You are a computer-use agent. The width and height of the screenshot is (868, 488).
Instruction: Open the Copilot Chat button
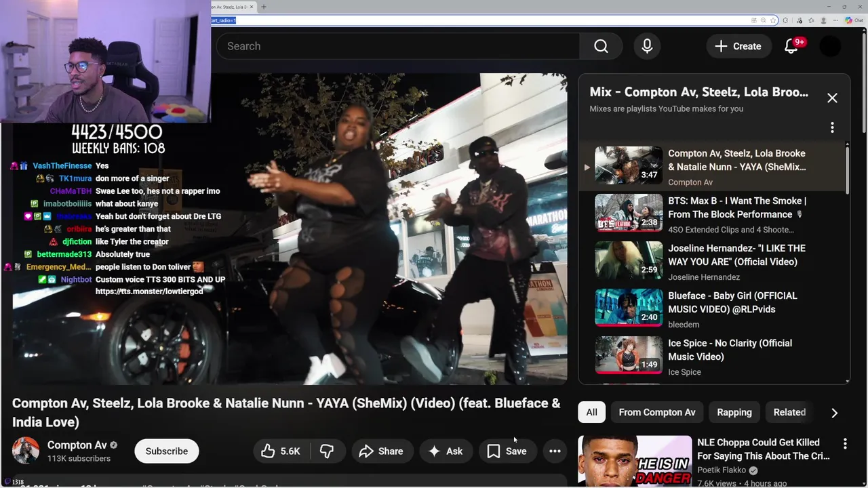coord(854,20)
